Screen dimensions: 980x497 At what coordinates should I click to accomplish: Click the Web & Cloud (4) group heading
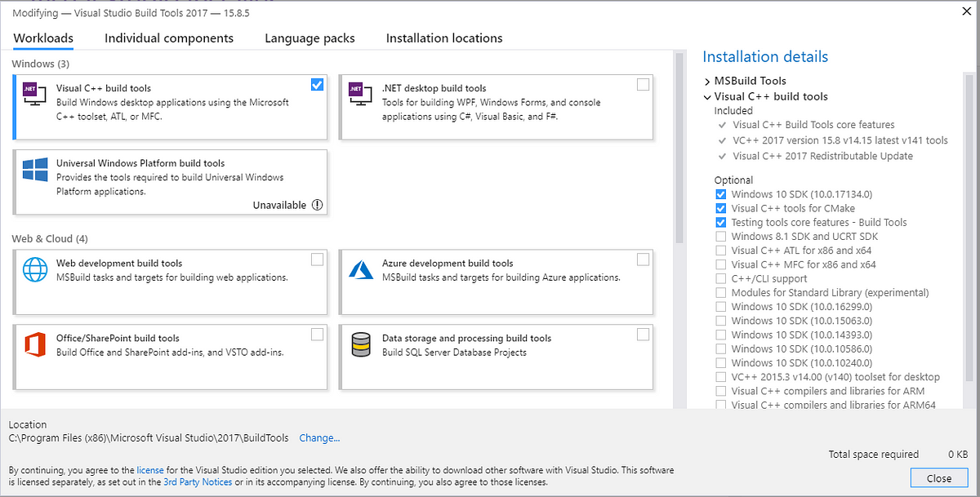coord(50,238)
